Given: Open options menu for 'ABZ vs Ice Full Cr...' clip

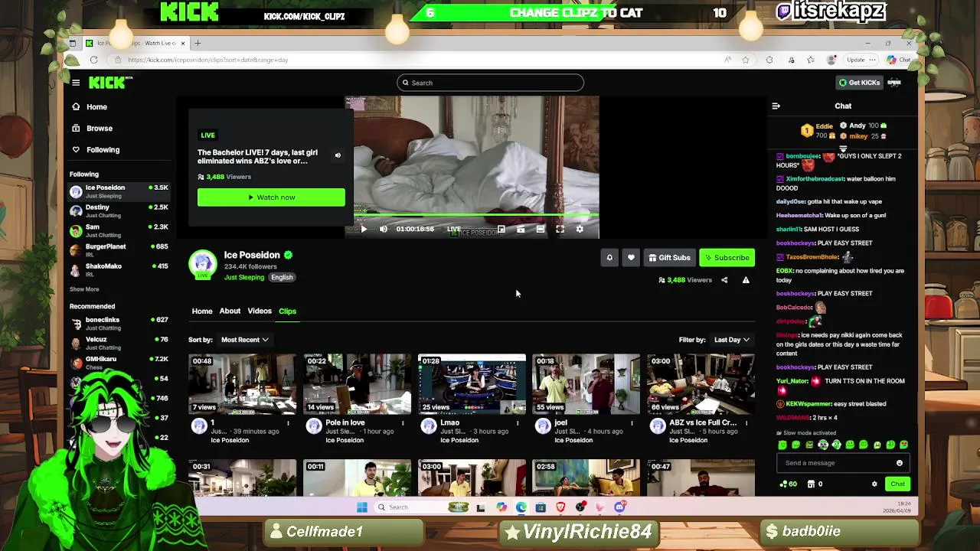Looking at the screenshot, I should 746,422.
